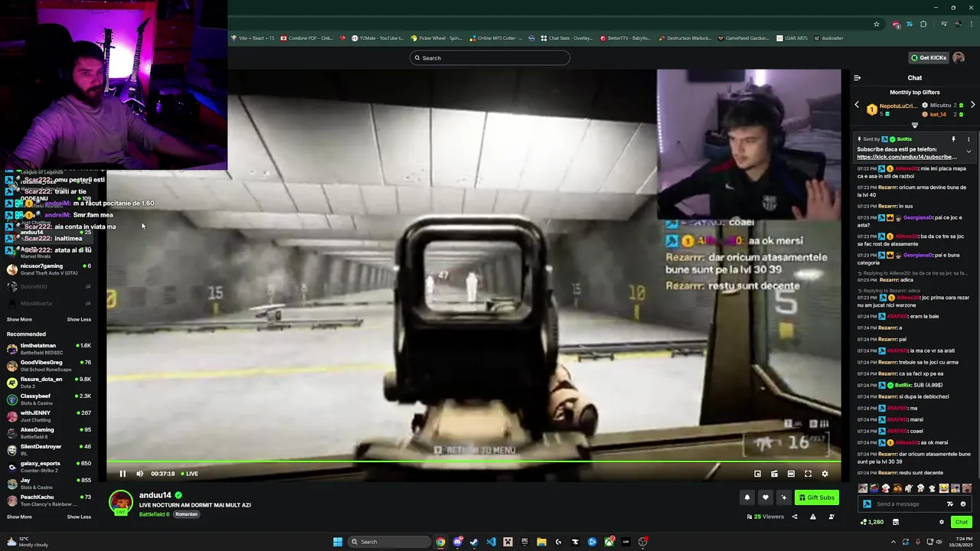Open the profile avatar menu top right
This screenshot has width=980, height=551.
coord(959,57)
